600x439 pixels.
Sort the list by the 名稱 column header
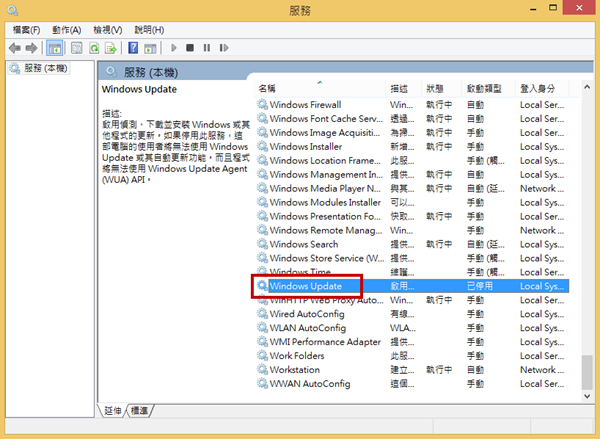320,88
